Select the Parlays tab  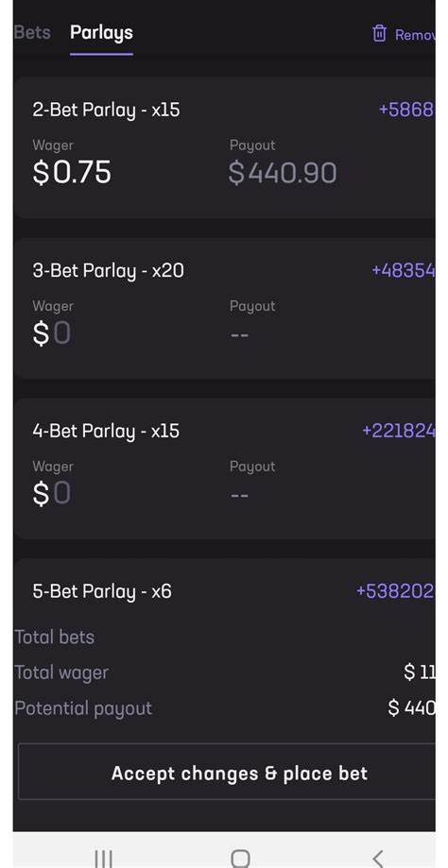[x=101, y=33]
